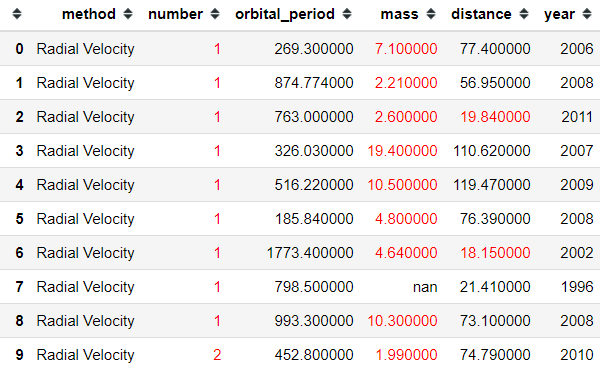Screen dimensions: 611x369
Task: Select orbital period 874.774000
Action: click(314, 83)
